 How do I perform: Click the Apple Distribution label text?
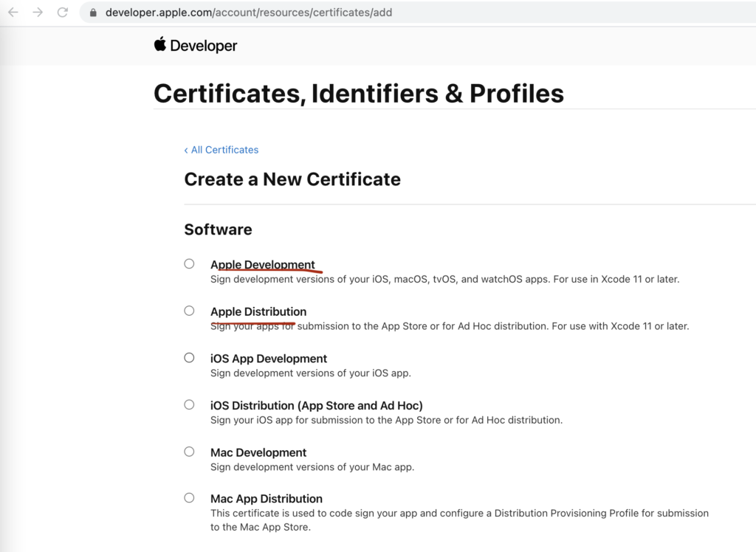tap(258, 311)
